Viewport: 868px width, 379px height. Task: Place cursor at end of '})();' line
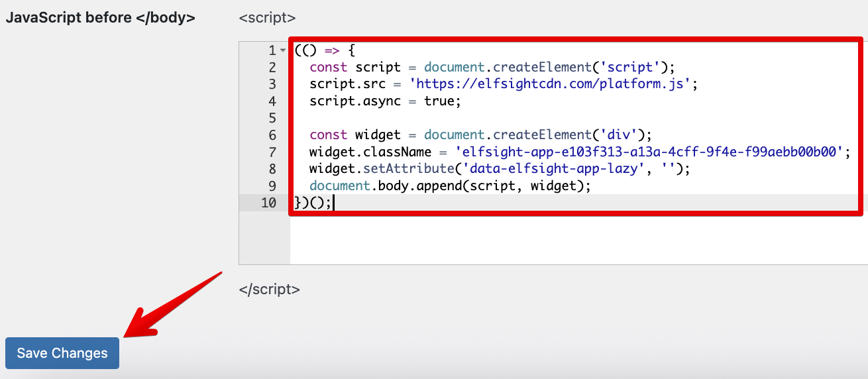coord(333,203)
